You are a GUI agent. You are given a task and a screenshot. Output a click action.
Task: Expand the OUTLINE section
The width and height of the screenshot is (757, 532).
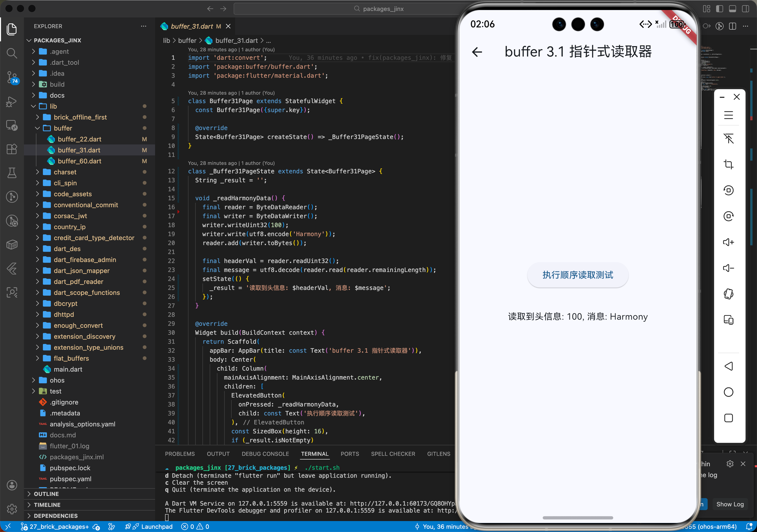click(x=46, y=494)
